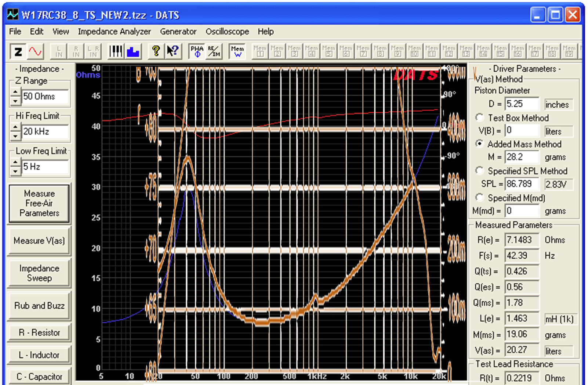
Task: Click the inches unit selector for diameter
Action: (558, 104)
